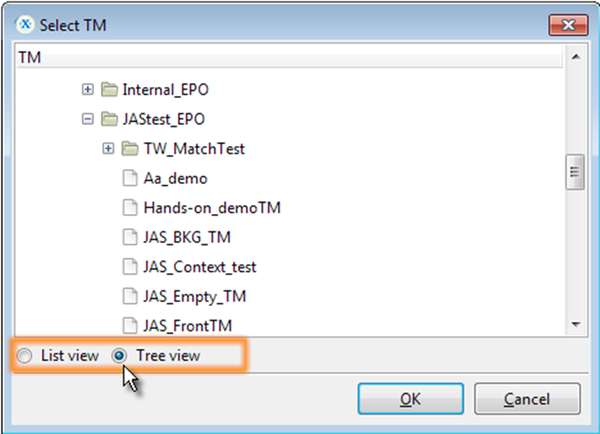Click the JAS_Context_test file icon
The height and width of the screenshot is (434, 600).
(x=130, y=267)
